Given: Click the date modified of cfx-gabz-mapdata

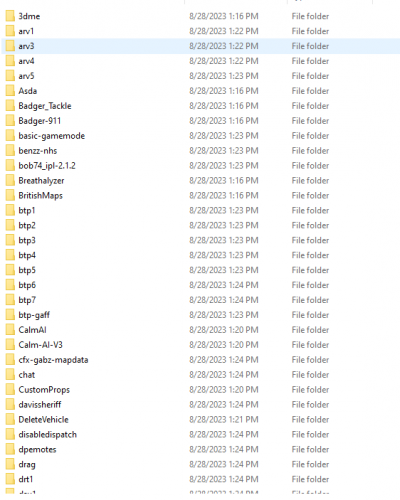Looking at the screenshot, I should [x=224, y=360].
